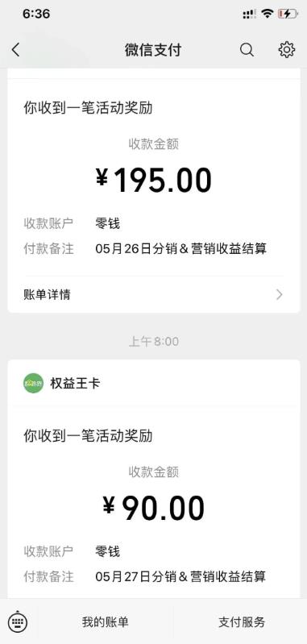307x644 pixels.
Task: Tap the ¥90.00 payment card
Action: point(153,480)
